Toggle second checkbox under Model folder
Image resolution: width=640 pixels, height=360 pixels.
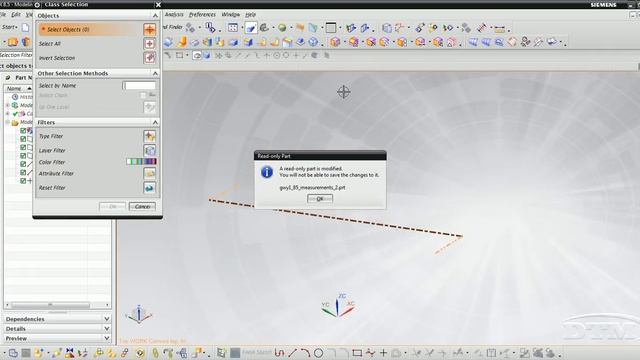click(x=23, y=139)
